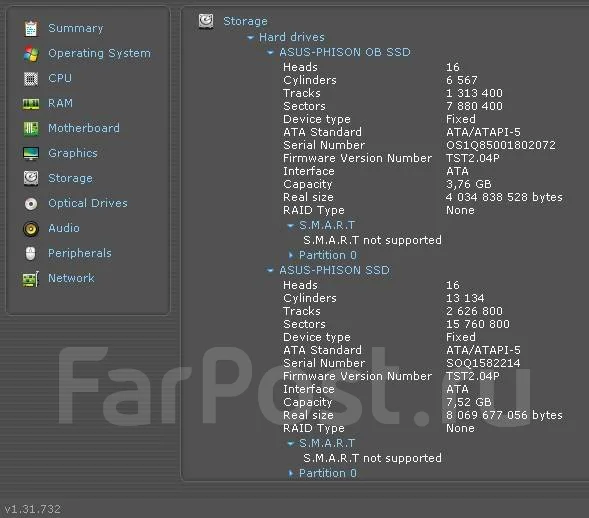Click the 7,52 GB capacity value
The image size is (589, 518).
pos(468,402)
